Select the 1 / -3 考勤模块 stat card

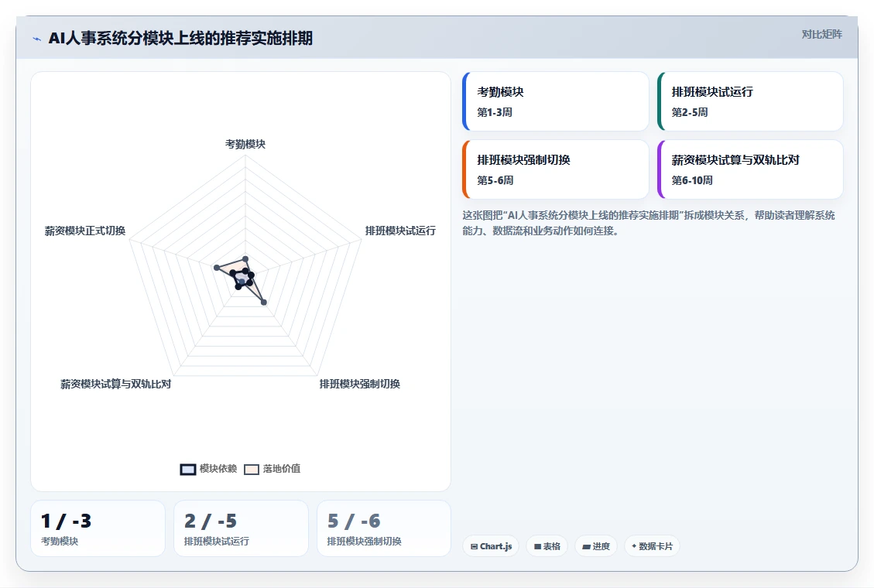click(98, 528)
